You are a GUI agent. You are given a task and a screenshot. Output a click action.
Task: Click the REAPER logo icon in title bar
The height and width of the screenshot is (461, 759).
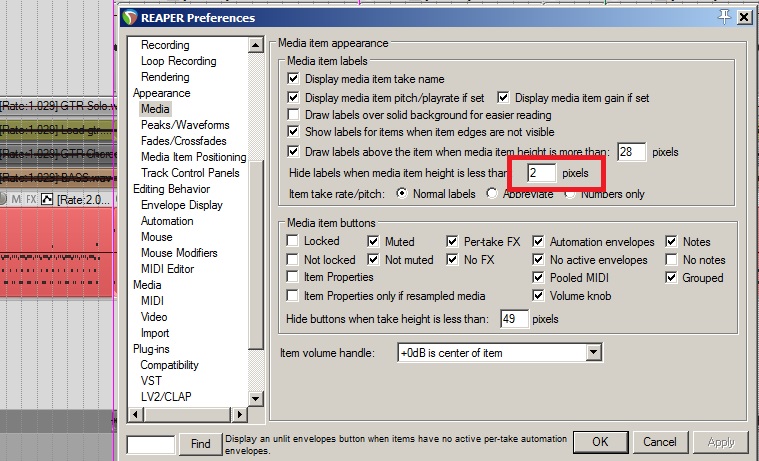point(130,17)
